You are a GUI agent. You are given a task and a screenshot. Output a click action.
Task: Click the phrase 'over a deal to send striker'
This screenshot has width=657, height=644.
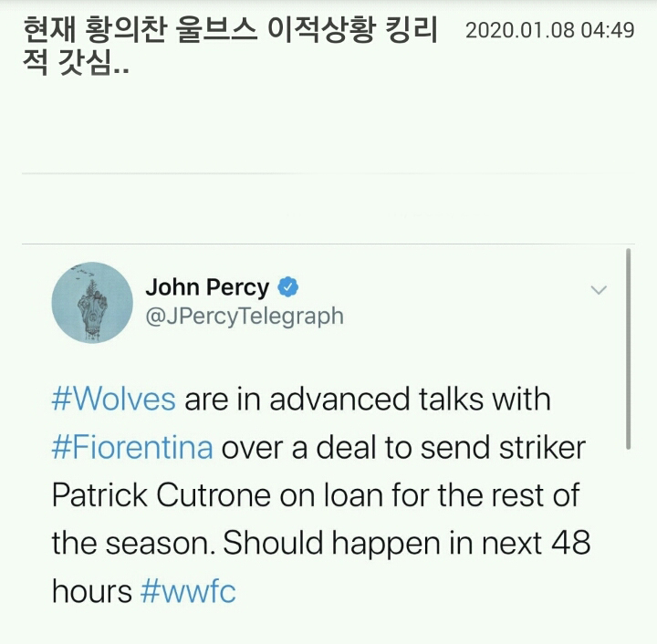point(403,448)
